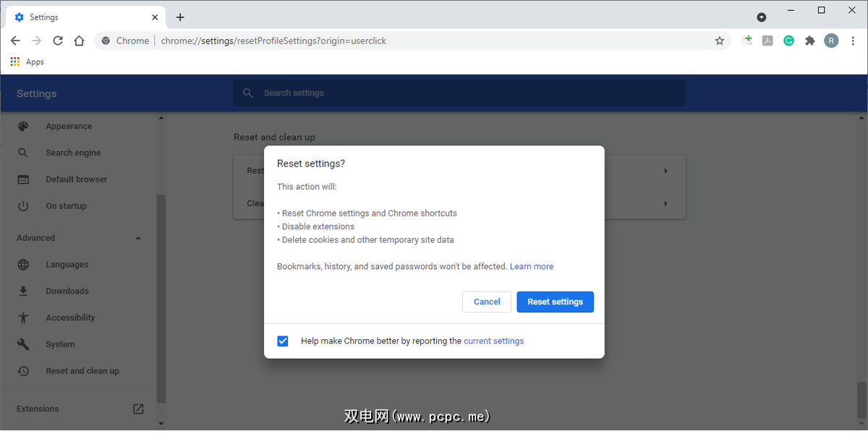
Task: Bookmark this page with the star icon
Action: click(720, 41)
